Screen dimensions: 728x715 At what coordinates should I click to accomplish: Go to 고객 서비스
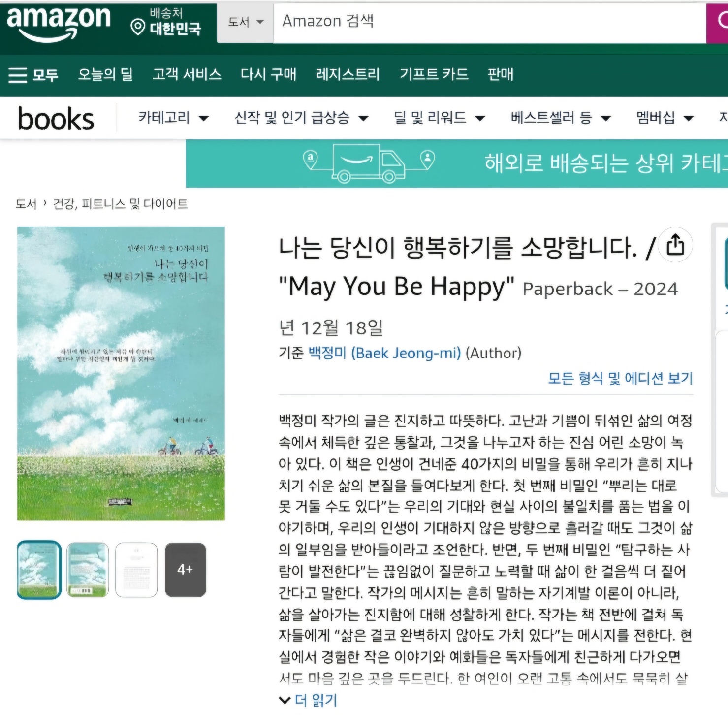coord(187,74)
